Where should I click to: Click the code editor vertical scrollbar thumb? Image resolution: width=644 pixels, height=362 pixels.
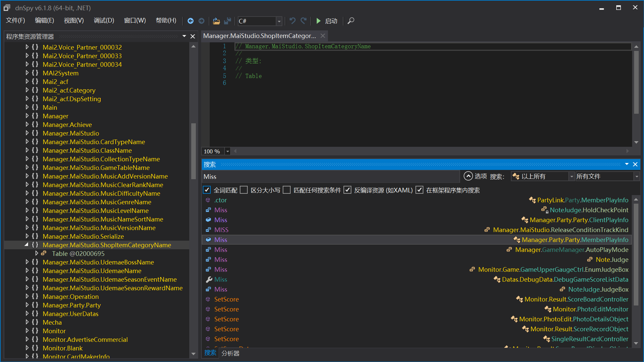[636, 82]
